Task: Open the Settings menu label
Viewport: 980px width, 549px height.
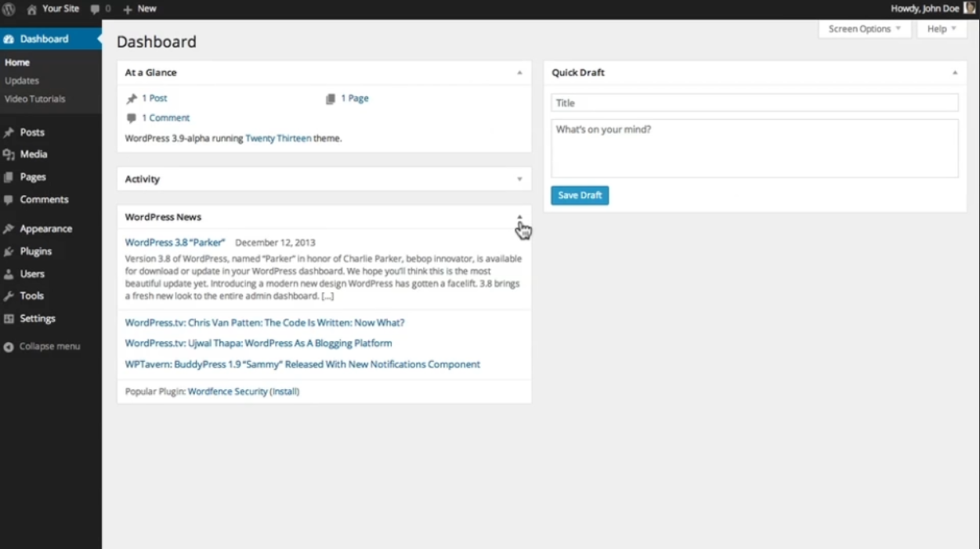Action: 38,319
